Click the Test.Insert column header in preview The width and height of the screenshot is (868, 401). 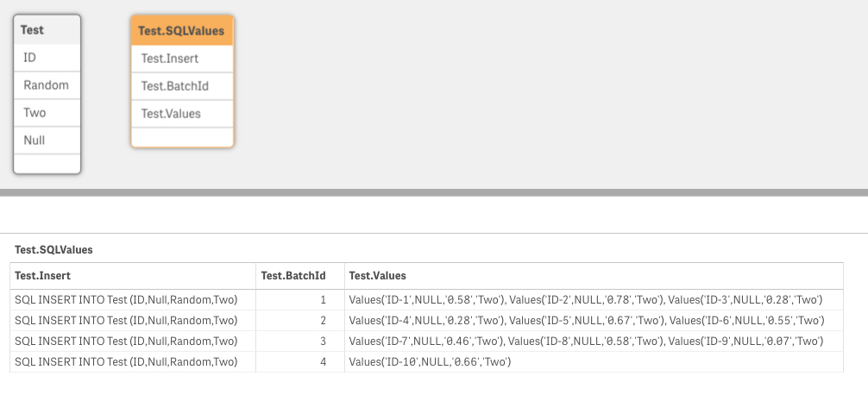[x=133, y=275]
